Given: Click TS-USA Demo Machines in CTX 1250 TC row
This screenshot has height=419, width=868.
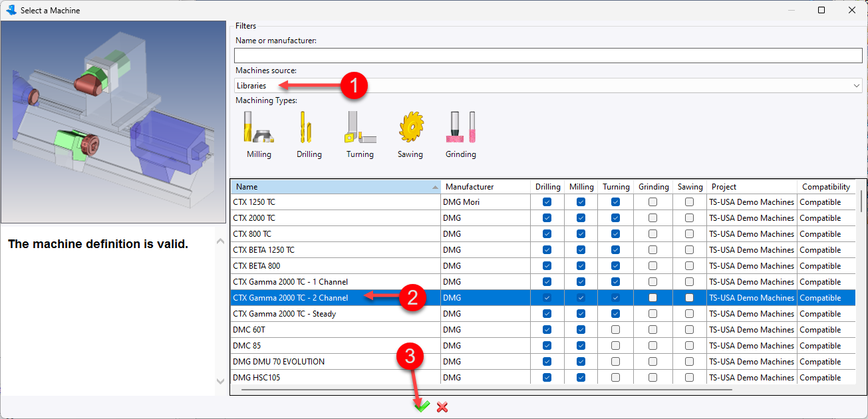Looking at the screenshot, I should pos(752,202).
